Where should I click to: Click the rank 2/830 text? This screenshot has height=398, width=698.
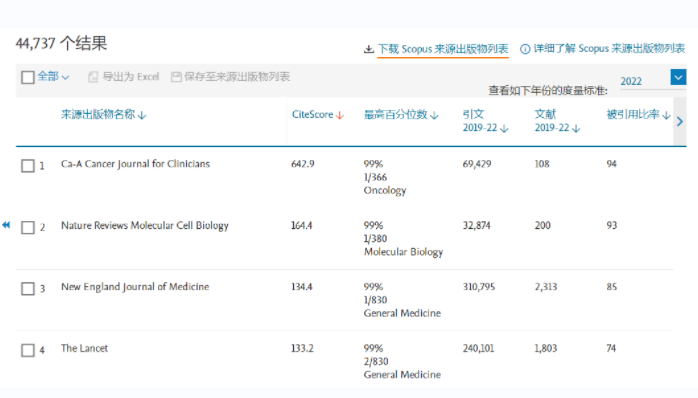pyautogui.click(x=376, y=361)
